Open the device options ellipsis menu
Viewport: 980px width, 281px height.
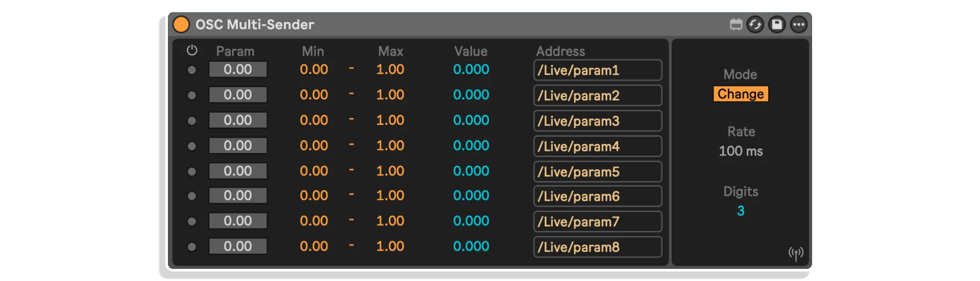799,24
